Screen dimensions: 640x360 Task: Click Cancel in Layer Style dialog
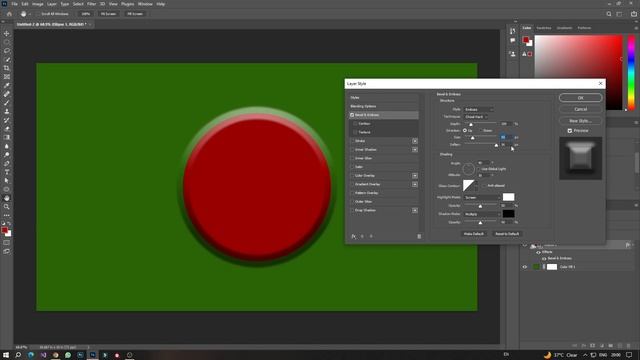click(580, 109)
